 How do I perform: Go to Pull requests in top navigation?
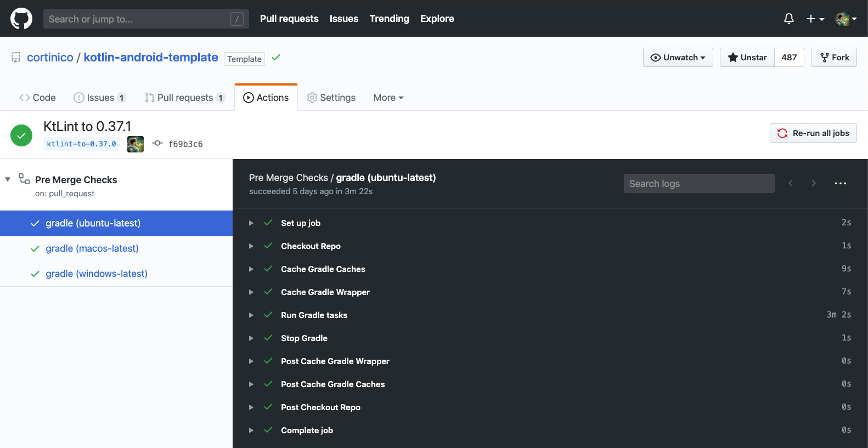(x=289, y=19)
